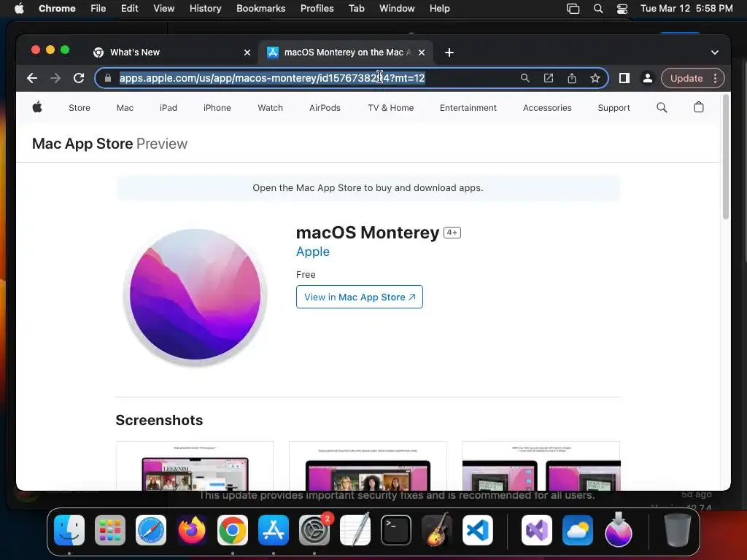Open the shopping bag icon
Image resolution: width=747 pixels, height=560 pixels.
(698, 107)
